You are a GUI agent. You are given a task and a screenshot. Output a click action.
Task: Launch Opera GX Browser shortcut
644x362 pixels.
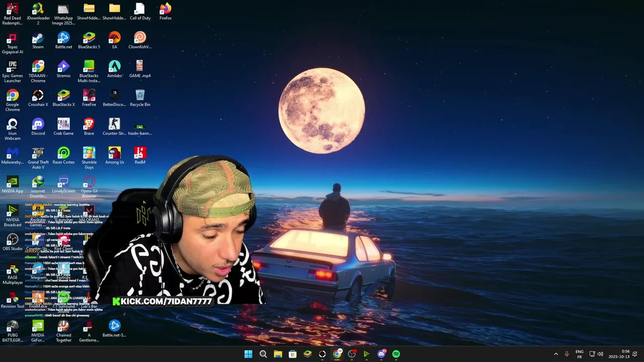click(89, 187)
